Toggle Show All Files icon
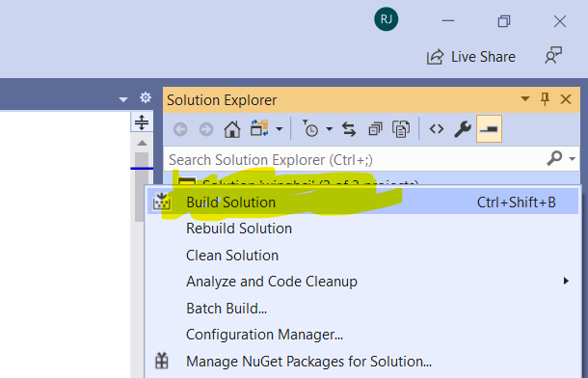 point(401,129)
